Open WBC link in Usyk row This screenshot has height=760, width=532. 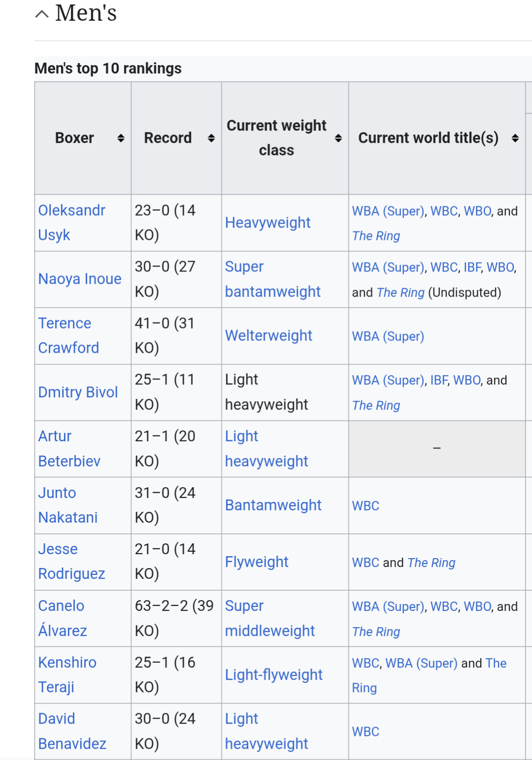[444, 211]
